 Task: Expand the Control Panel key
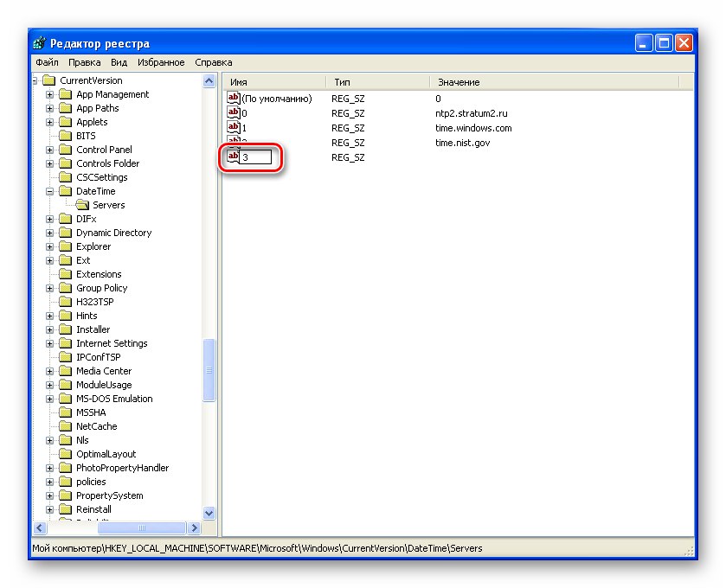(49, 150)
